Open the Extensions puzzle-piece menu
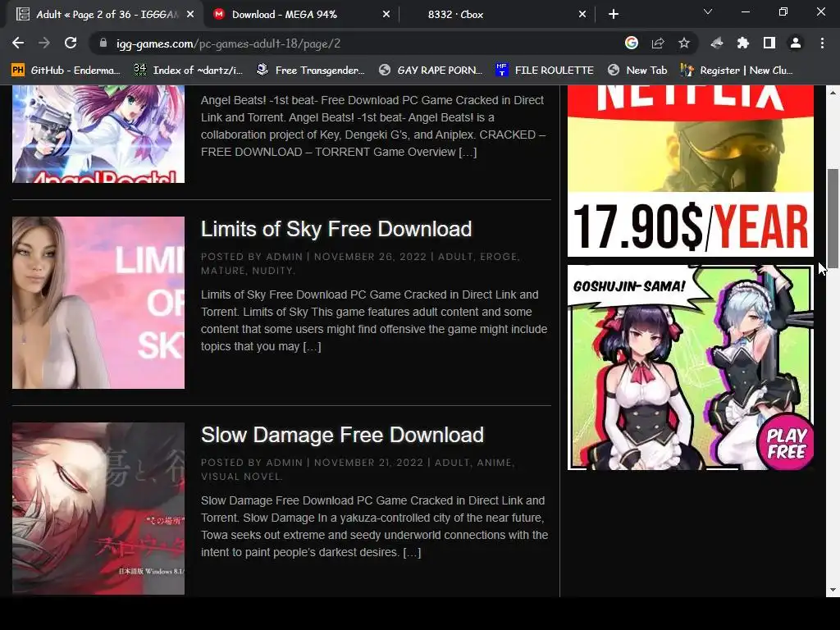Image resolution: width=840 pixels, height=630 pixels. [x=743, y=43]
